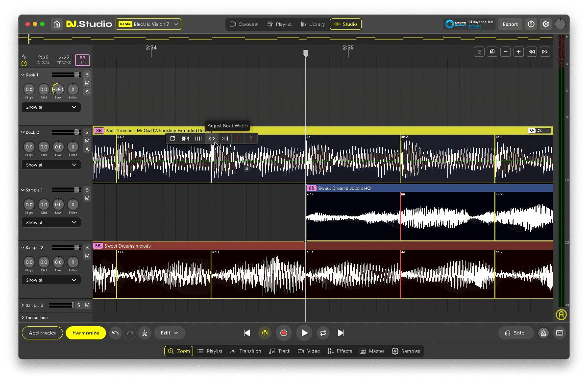Screen dimensions: 588x381
Task: Open the Edit dropdown menu
Action: tap(170, 333)
